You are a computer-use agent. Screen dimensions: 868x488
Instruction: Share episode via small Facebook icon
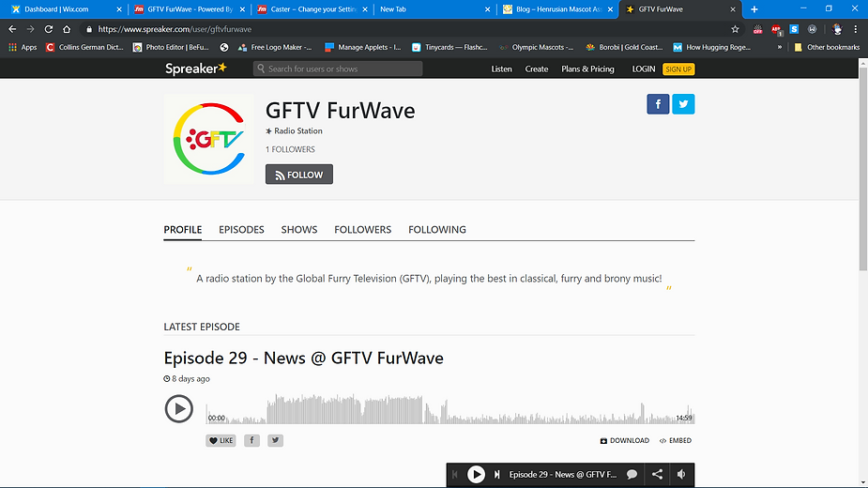[251, 440]
